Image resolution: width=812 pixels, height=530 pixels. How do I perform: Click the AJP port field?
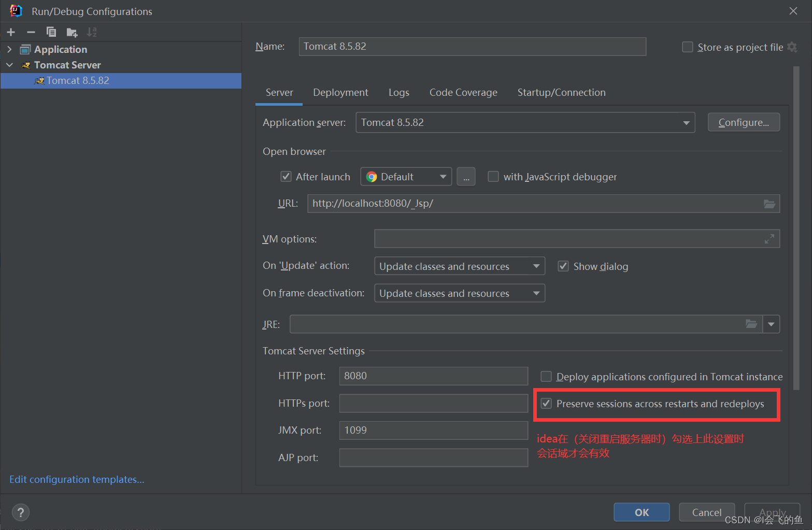point(434,458)
